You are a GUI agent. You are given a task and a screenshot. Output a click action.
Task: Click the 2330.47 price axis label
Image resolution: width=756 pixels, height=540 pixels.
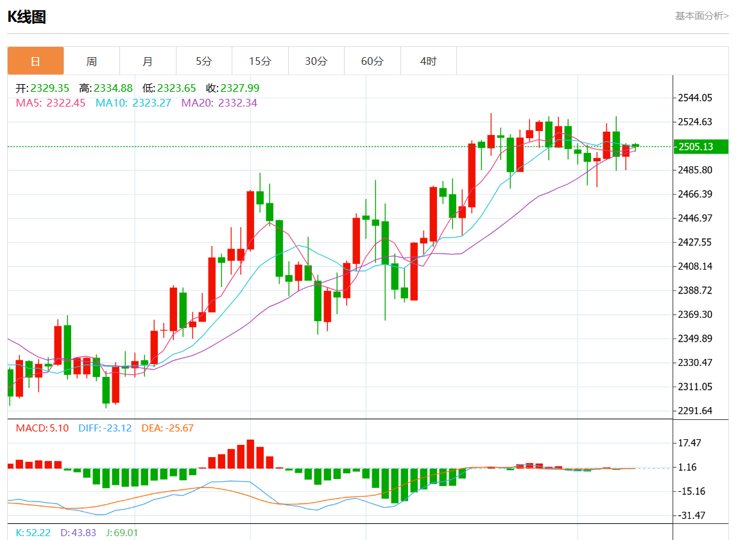click(x=695, y=362)
